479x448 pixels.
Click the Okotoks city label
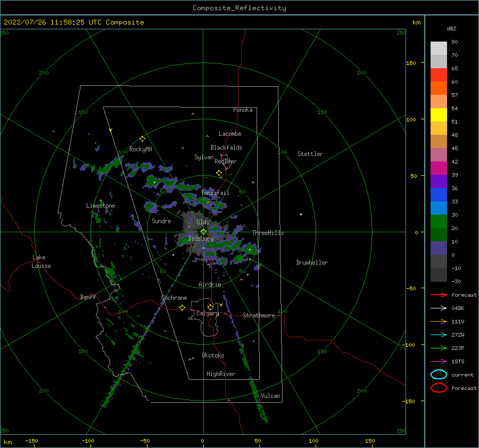[213, 355]
